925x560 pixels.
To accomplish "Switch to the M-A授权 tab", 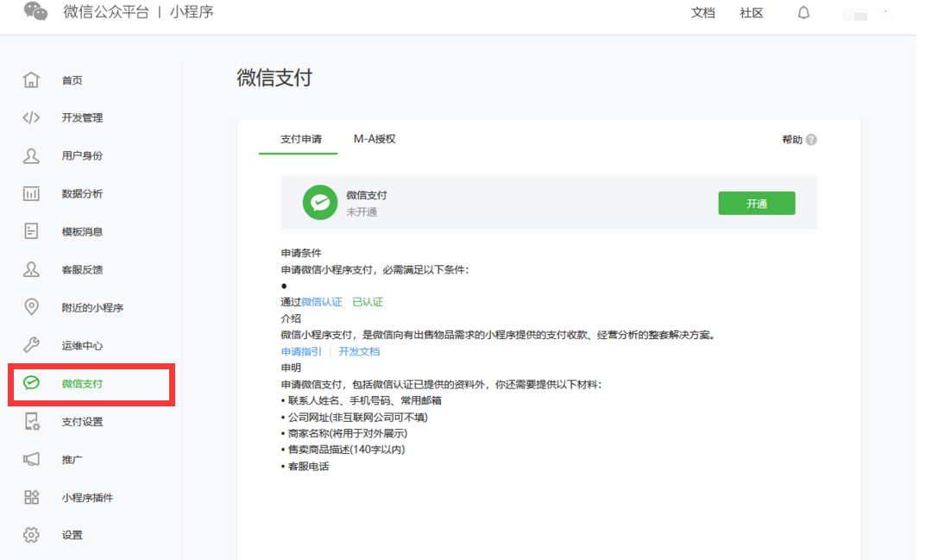I will [374, 139].
